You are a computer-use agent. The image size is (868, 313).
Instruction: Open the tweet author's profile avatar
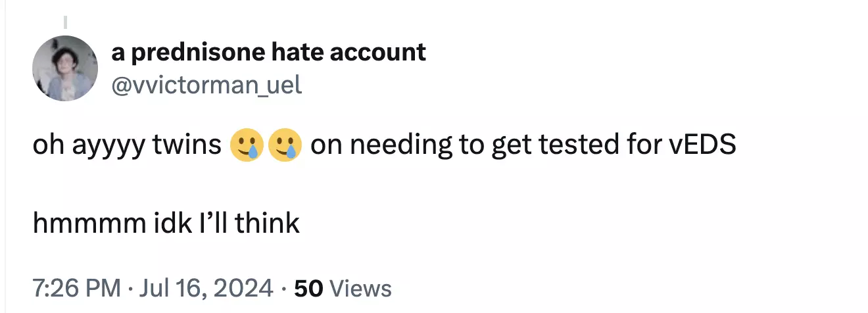click(66, 68)
